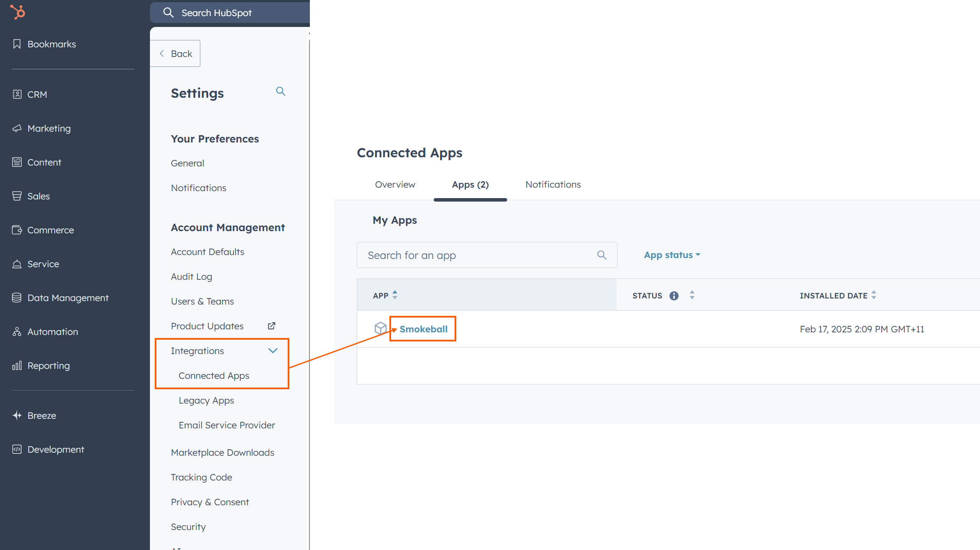The image size is (980, 550).
Task: Click the Settings search magnifier icon
Action: [x=281, y=91]
